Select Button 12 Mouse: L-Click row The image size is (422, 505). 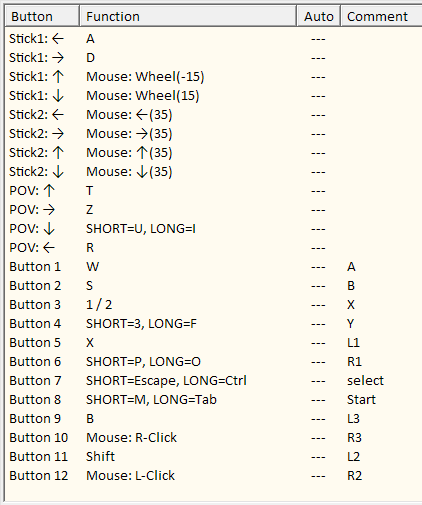[x=214, y=476]
